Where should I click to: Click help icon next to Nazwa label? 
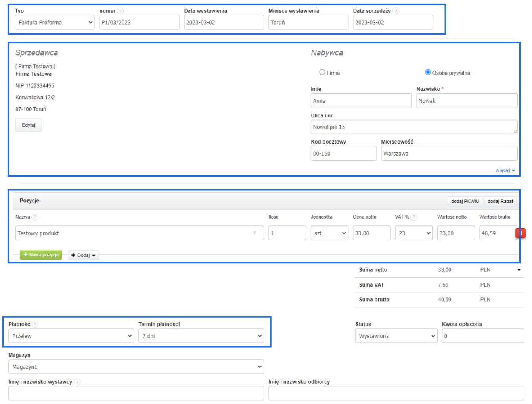coord(35,217)
